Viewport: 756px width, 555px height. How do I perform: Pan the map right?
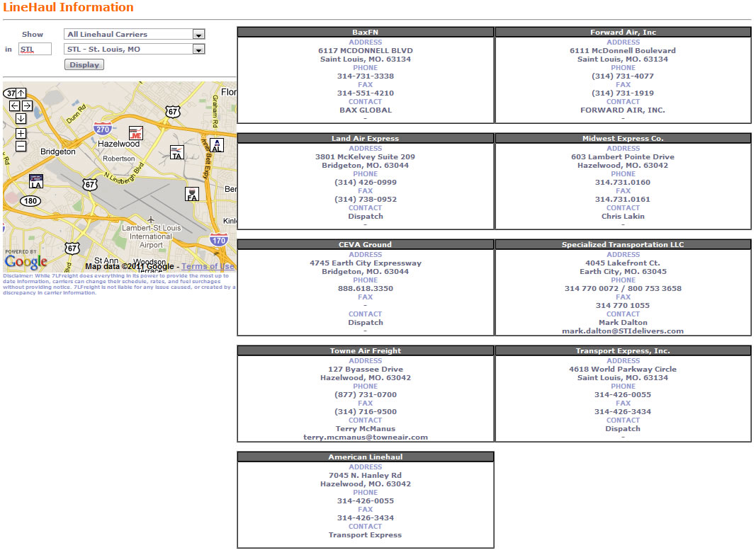(28, 105)
